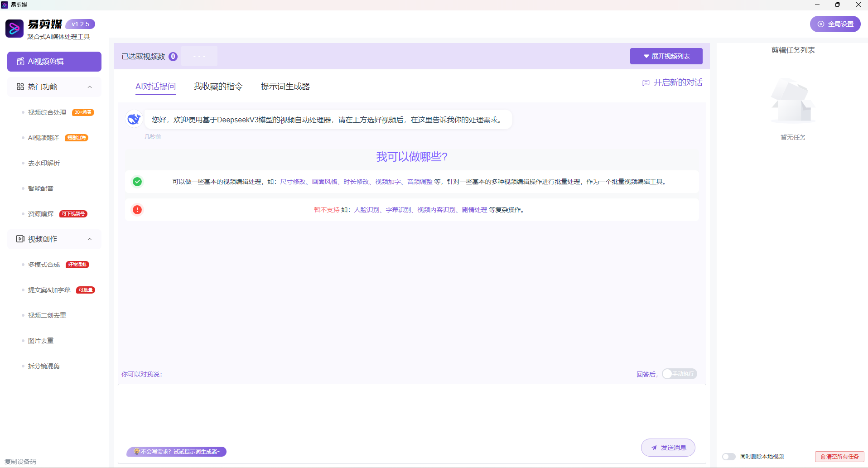Toggle 同时删除本地视频 switch
The width and height of the screenshot is (868, 468).
click(x=729, y=457)
